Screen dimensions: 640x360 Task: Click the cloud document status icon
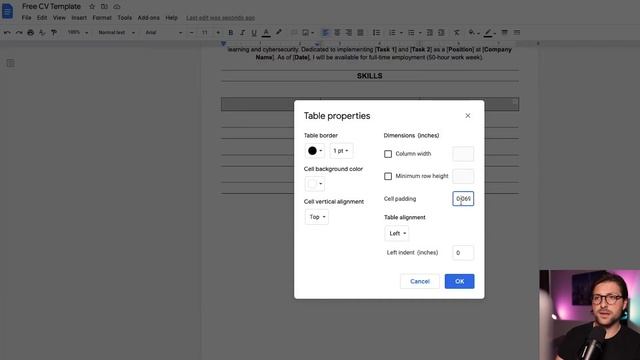tap(117, 7)
